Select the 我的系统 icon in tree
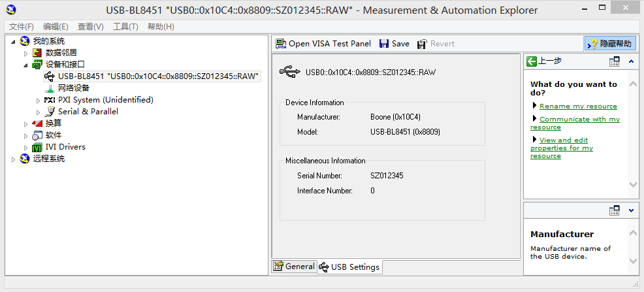 click(25, 41)
